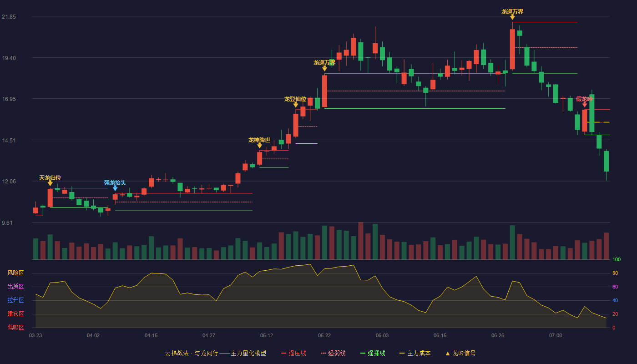Toggle the 强弱线 legend series
Viewport: 637px width, 364px height.
(333, 353)
